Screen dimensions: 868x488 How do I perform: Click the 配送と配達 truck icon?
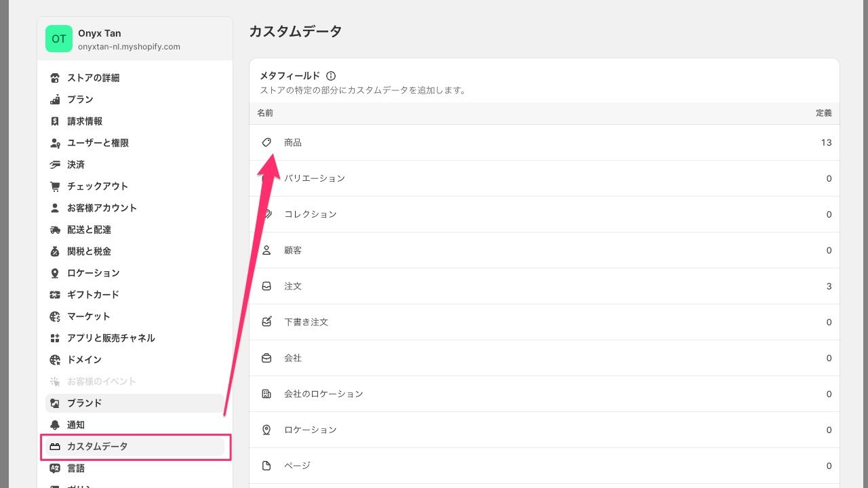coord(56,230)
